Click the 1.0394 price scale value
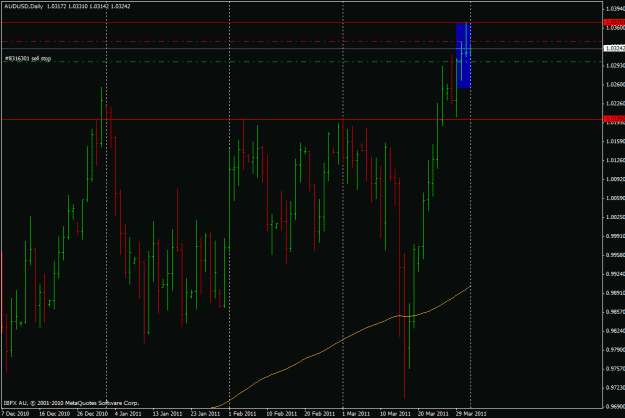Screen dimensions: 625x418 pos(615,8)
